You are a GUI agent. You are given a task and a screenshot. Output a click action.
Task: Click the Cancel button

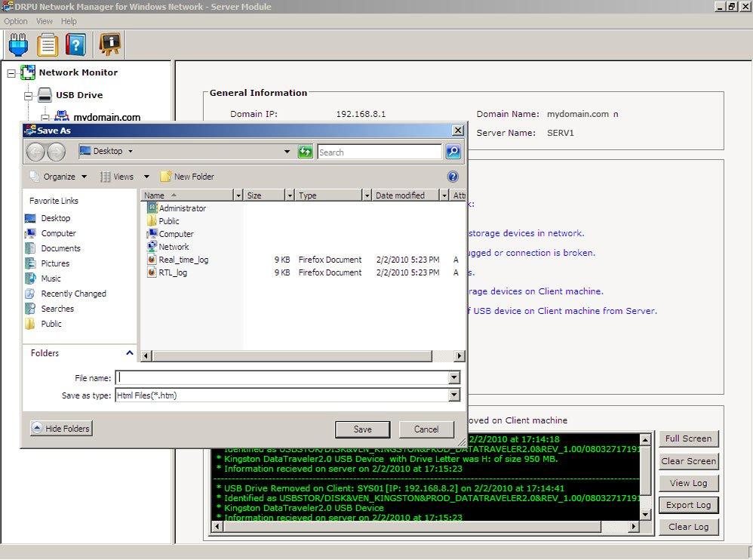click(x=426, y=429)
